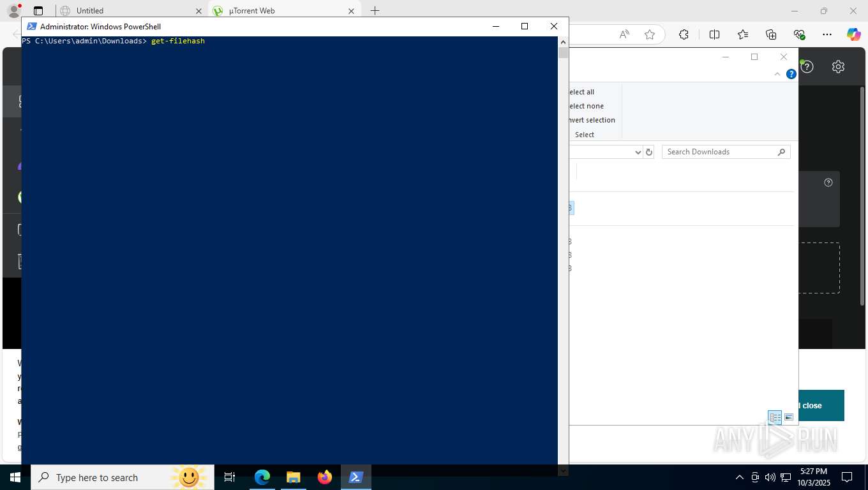Open the Edge favorites list icon
Viewport: 868px width, 490px height.
[743, 34]
